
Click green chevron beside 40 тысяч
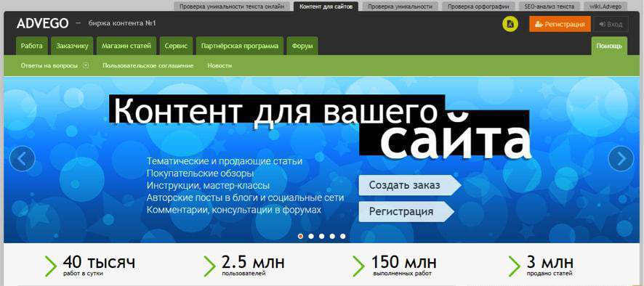point(51,266)
